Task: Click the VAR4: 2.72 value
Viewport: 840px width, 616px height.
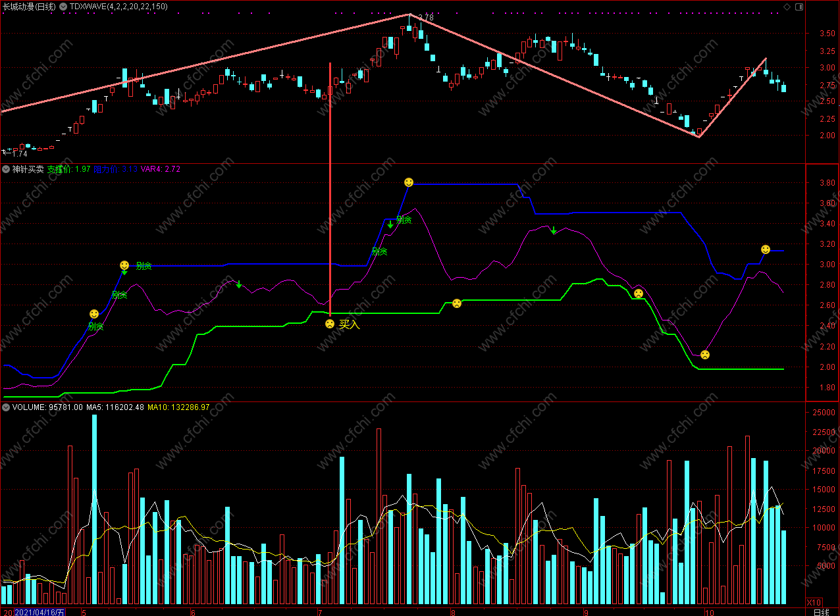Action: pyautogui.click(x=161, y=169)
